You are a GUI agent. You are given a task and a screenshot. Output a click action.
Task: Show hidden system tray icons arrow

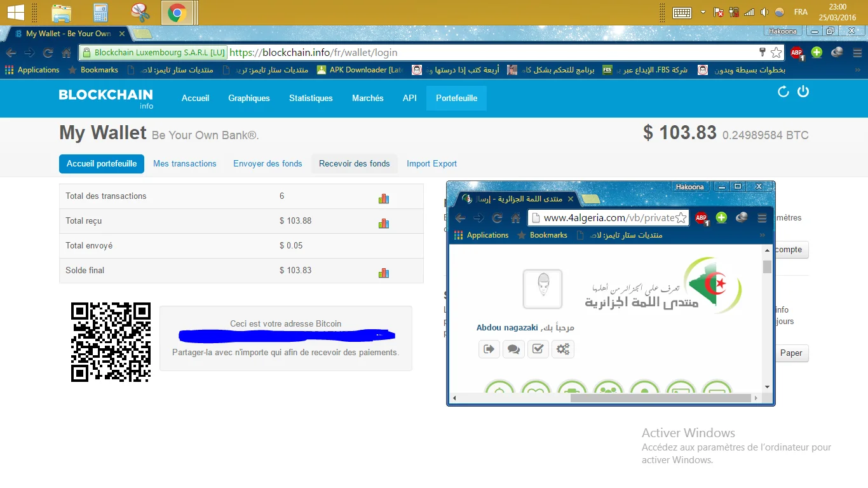[703, 12]
